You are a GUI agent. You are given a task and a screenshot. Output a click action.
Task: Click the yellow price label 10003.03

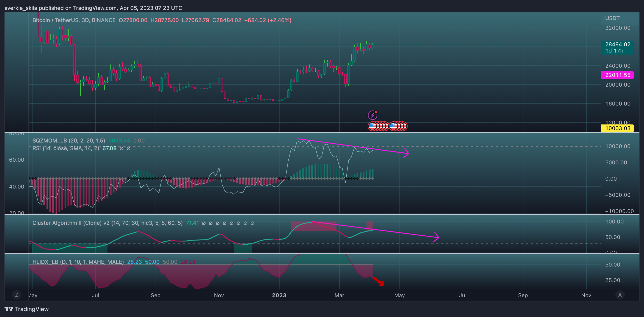pyautogui.click(x=617, y=128)
